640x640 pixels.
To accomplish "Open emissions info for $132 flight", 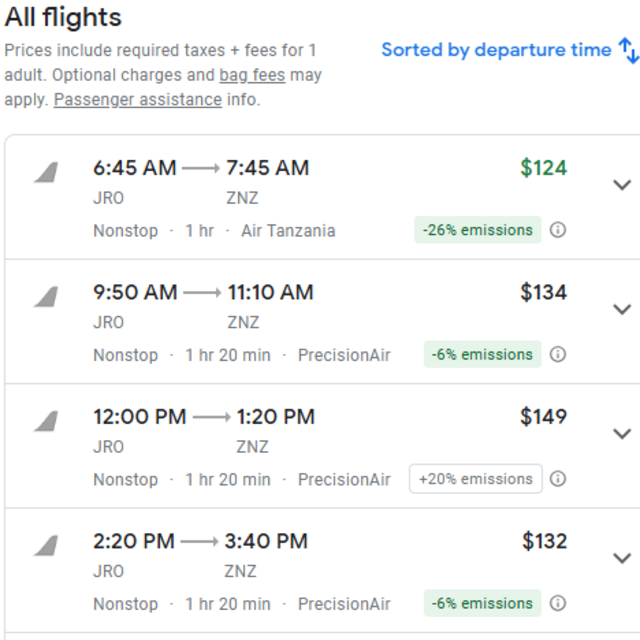I will (x=558, y=603).
